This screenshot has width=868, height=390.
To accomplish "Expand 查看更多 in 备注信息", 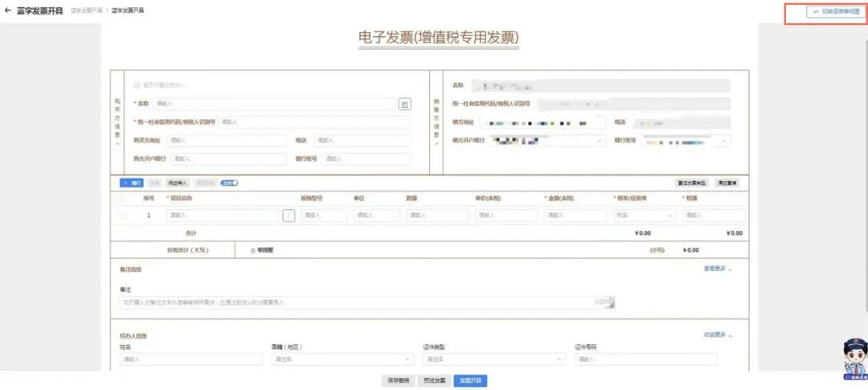I will pyautogui.click(x=719, y=270).
